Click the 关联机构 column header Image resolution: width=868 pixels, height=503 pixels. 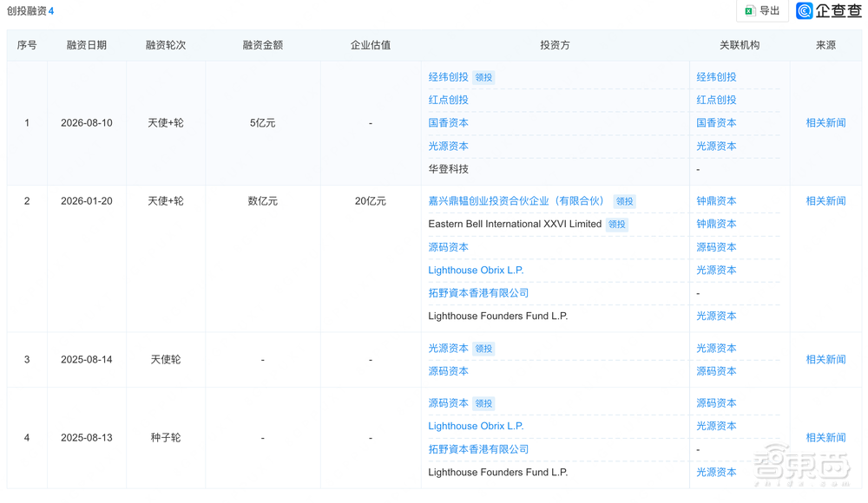pyautogui.click(x=740, y=45)
